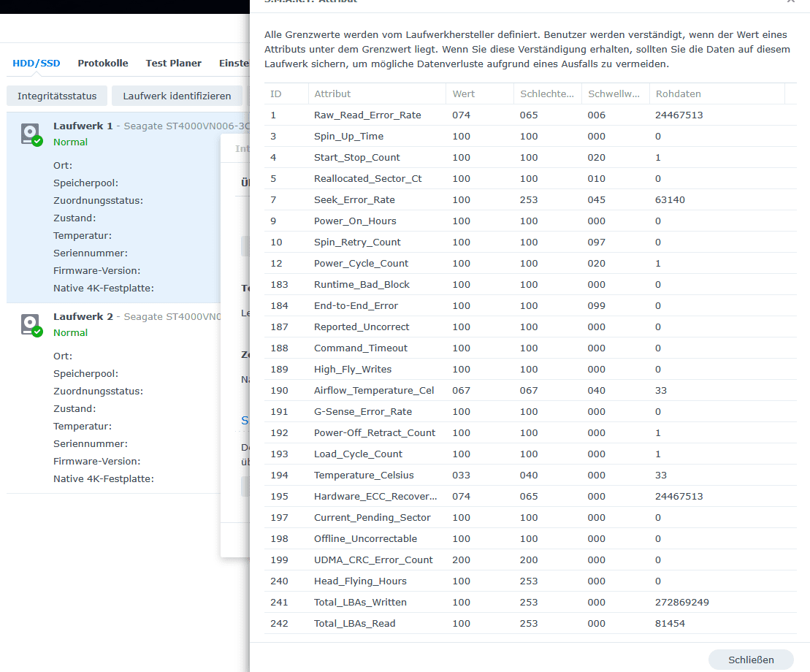The width and height of the screenshot is (810, 672).
Task: Select the UDMA_CRC_Error_Count row
Action: 530,560
